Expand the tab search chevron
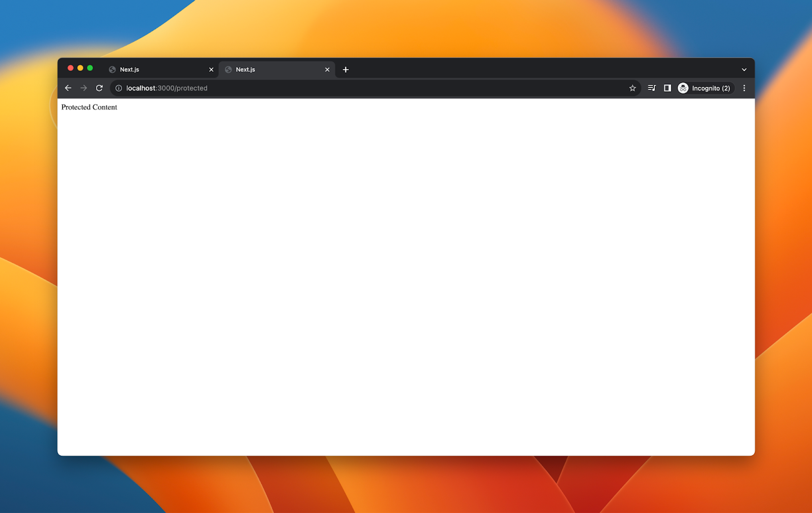Viewport: 812px width, 513px height. coord(744,70)
